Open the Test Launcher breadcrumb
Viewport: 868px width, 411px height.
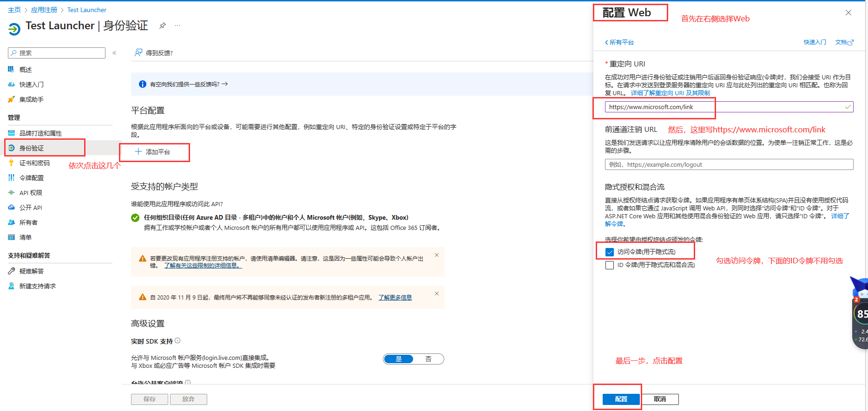87,10
